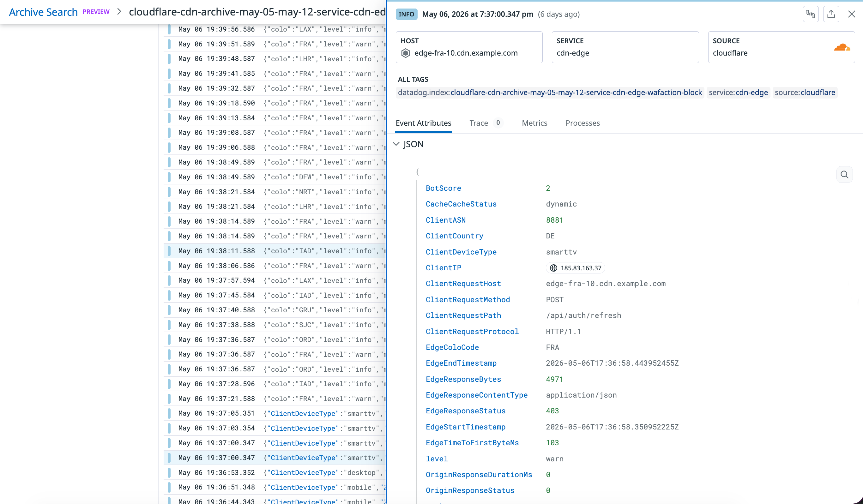
Task: Click the Cloudflare source logo
Action: pyautogui.click(x=842, y=47)
